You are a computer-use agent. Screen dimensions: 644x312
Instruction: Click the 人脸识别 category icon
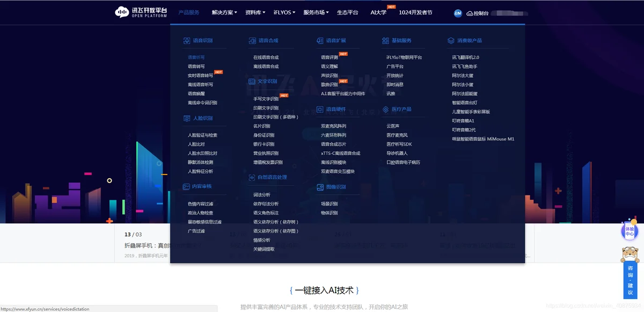(187, 118)
